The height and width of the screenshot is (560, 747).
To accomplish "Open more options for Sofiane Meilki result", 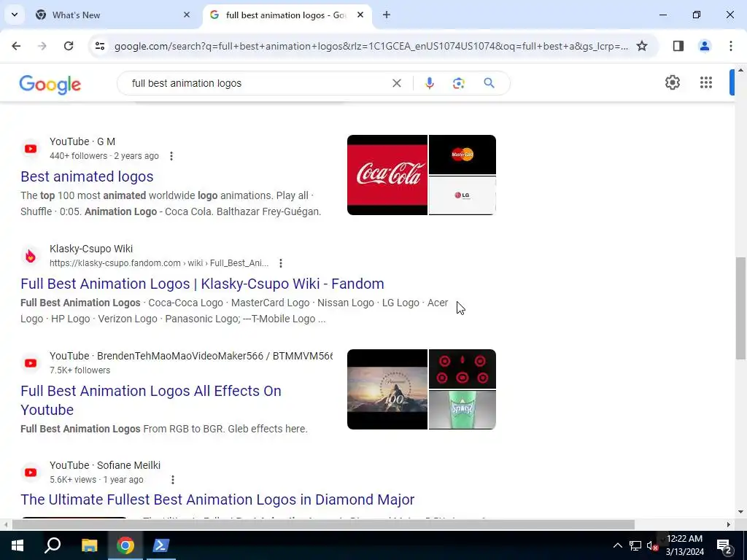I will (x=172, y=480).
